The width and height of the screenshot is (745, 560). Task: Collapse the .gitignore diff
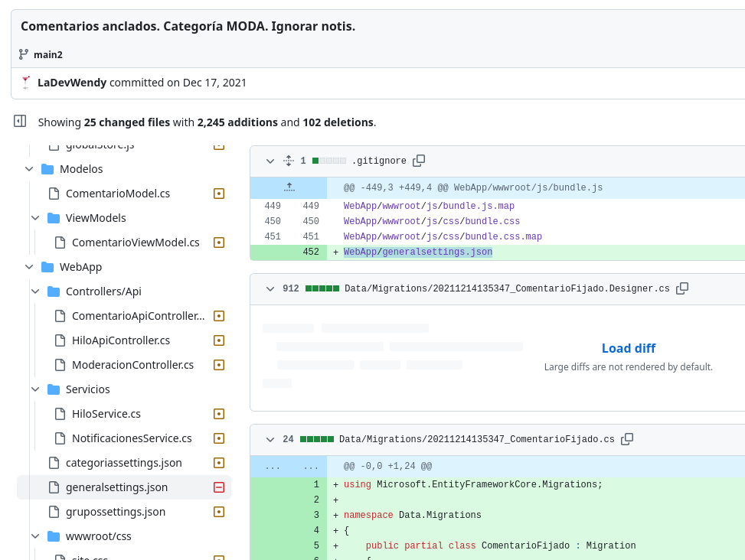click(270, 161)
